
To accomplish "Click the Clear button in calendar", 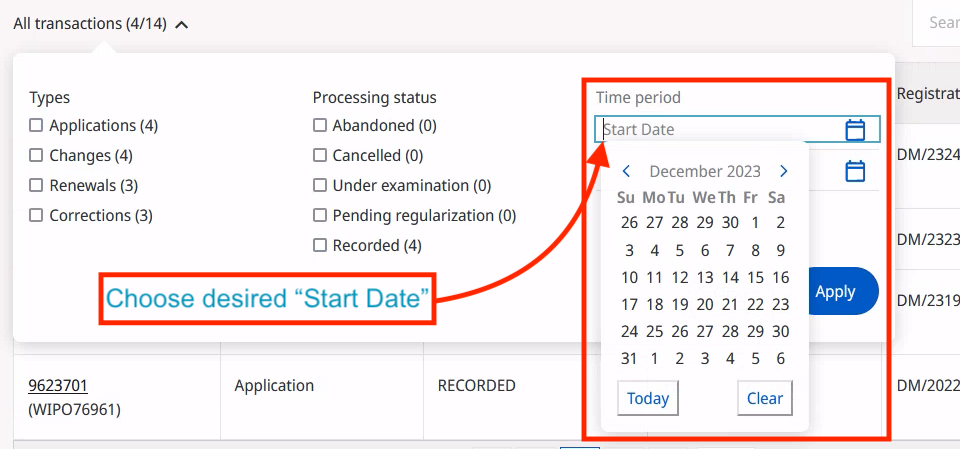I will [765, 398].
